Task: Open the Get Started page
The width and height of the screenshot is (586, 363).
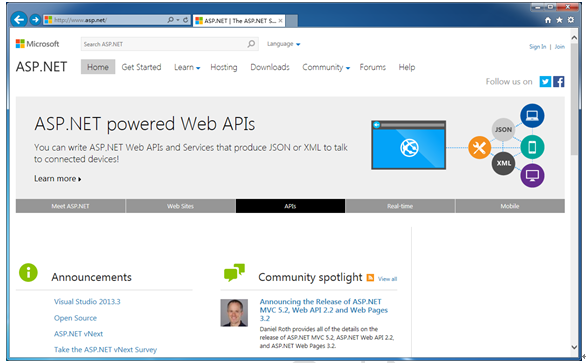Action: click(x=141, y=67)
